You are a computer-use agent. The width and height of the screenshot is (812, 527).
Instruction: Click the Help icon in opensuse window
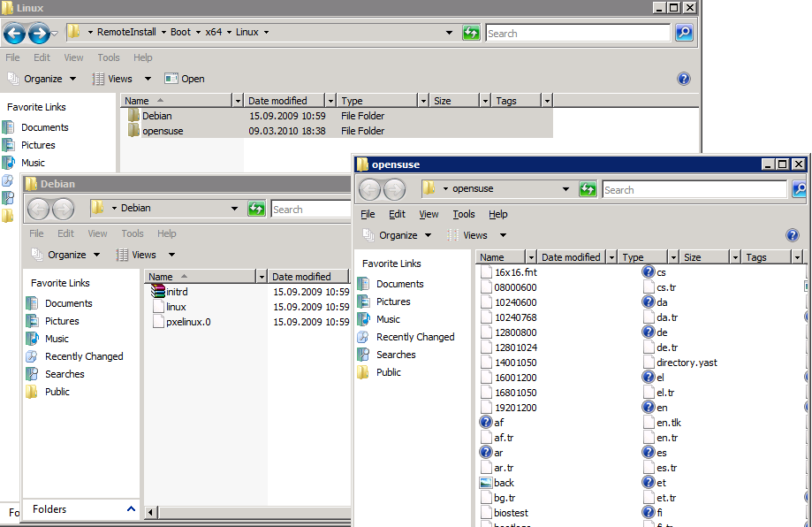point(793,235)
